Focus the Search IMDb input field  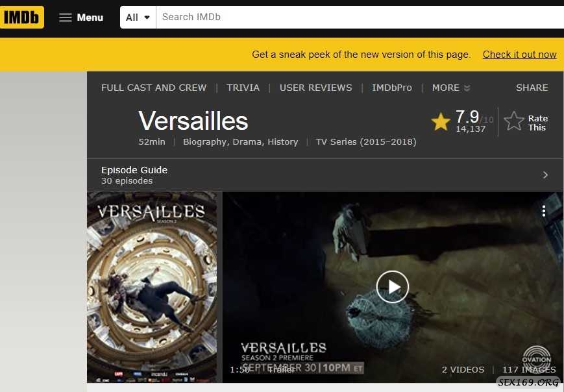360,17
